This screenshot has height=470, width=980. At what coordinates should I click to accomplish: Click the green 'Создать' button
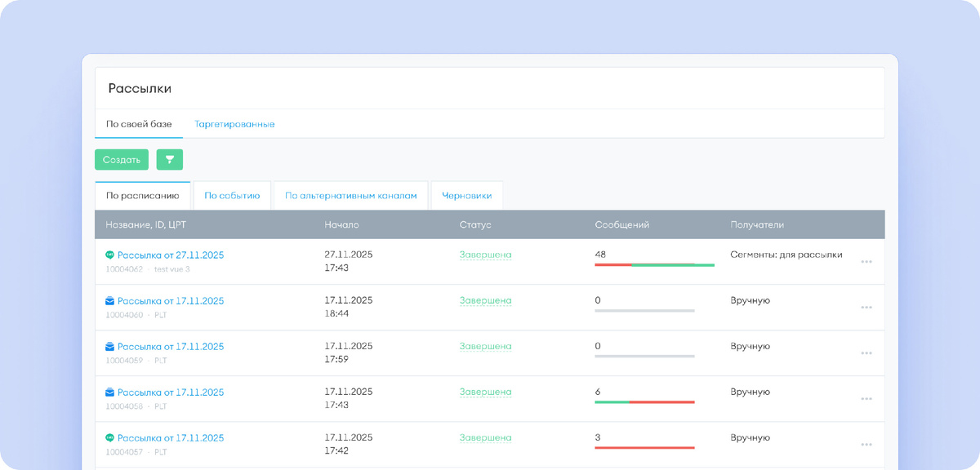tap(122, 160)
